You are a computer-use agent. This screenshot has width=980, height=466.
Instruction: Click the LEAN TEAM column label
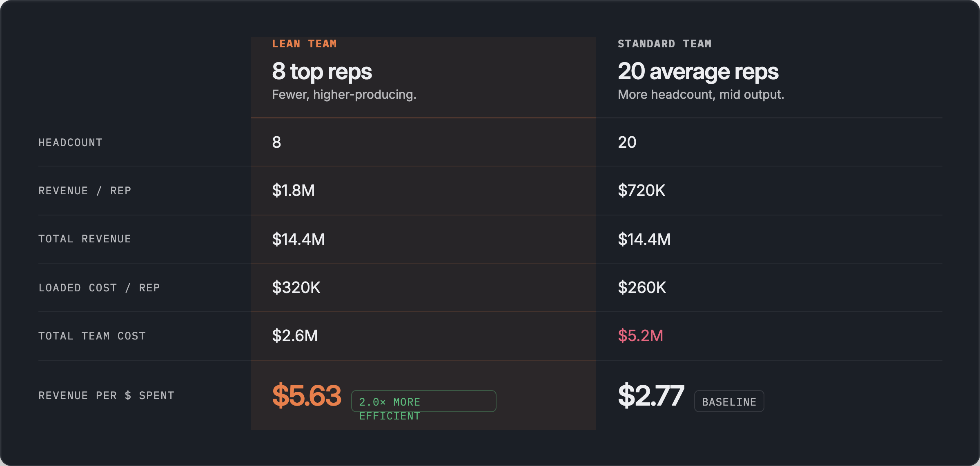click(304, 44)
